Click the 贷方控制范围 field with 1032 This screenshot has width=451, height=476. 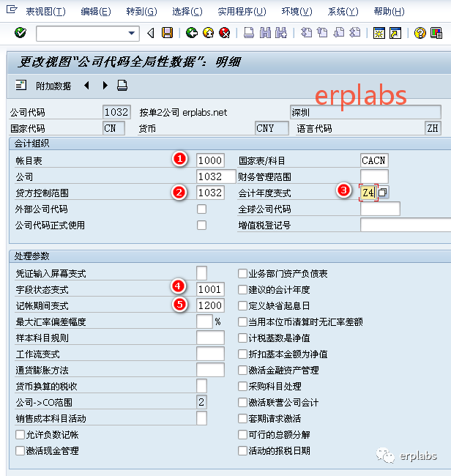point(210,193)
